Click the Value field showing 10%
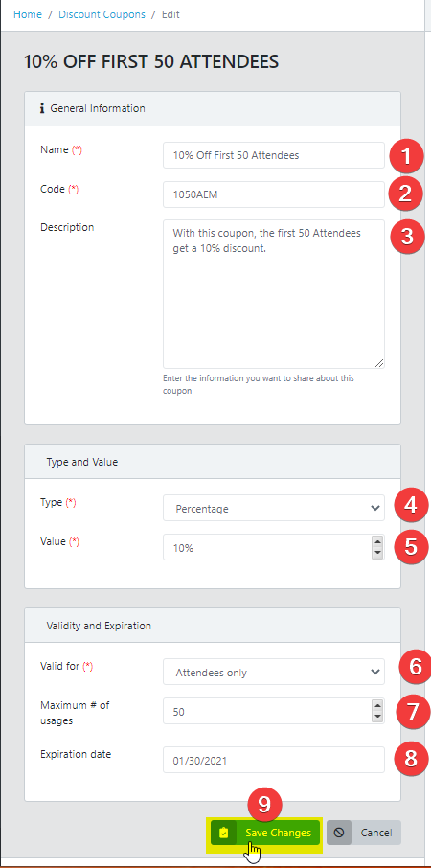This screenshot has width=431, height=868. [x=268, y=547]
